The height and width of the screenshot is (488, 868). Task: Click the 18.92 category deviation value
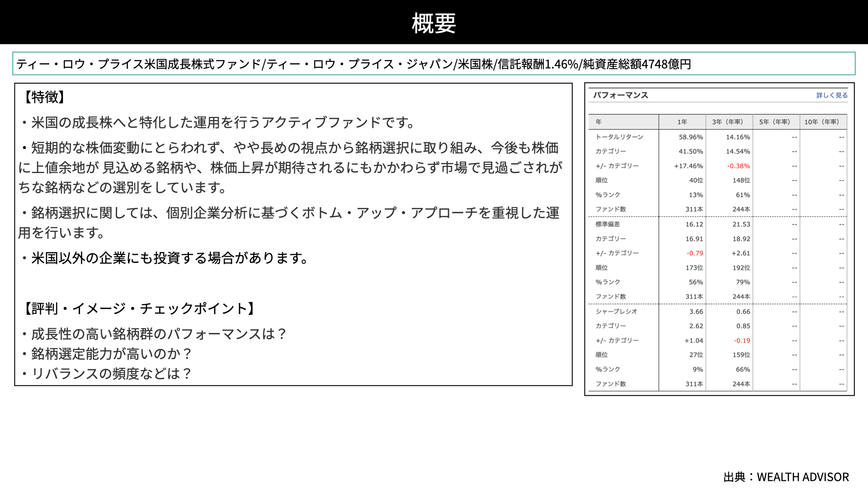click(741, 239)
